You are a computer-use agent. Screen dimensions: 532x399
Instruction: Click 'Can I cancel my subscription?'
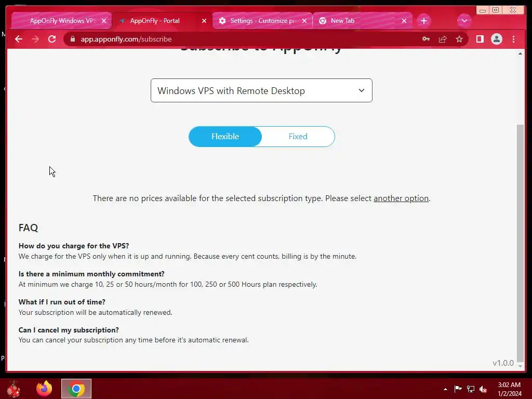click(69, 330)
